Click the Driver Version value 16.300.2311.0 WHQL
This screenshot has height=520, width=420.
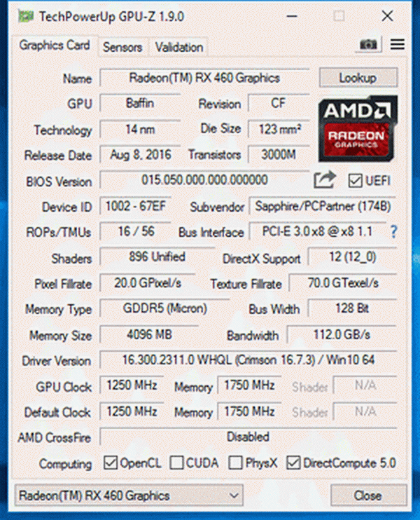coord(248,360)
